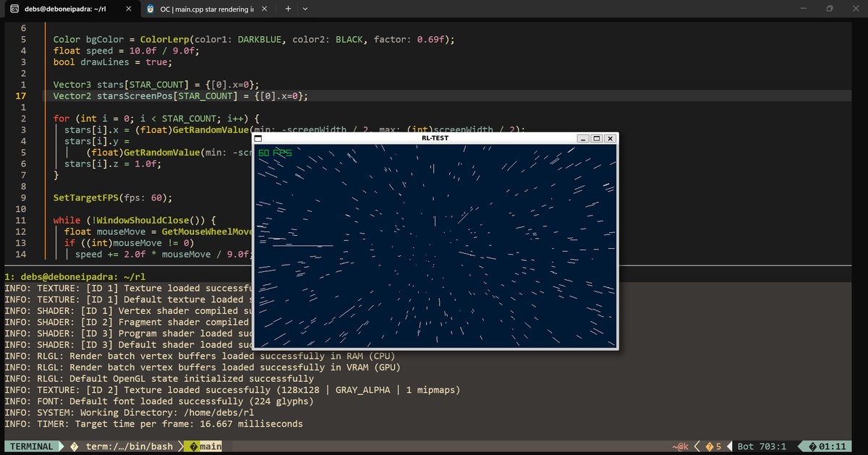868x455 pixels.
Task: Maximize the RL-TEST window
Action: pos(597,138)
